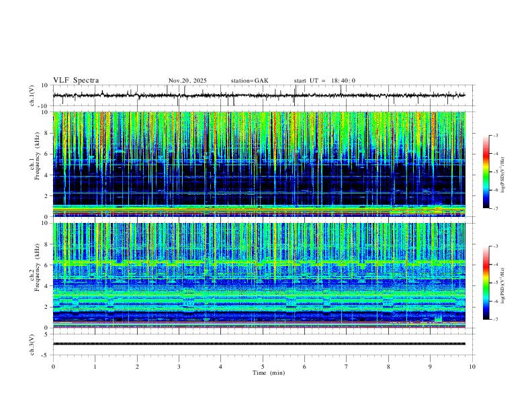The width and height of the screenshot is (532, 411).
Task: Click the "Time (min)" axis label
Action: click(269, 373)
